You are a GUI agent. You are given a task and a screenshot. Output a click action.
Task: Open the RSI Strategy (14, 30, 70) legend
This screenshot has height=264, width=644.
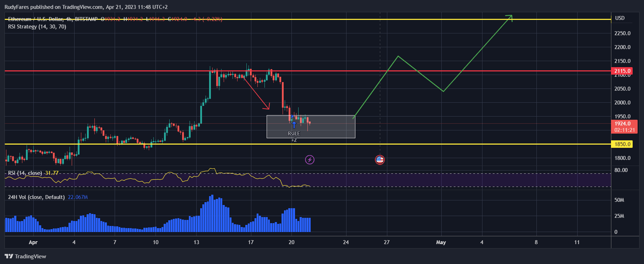(x=37, y=27)
